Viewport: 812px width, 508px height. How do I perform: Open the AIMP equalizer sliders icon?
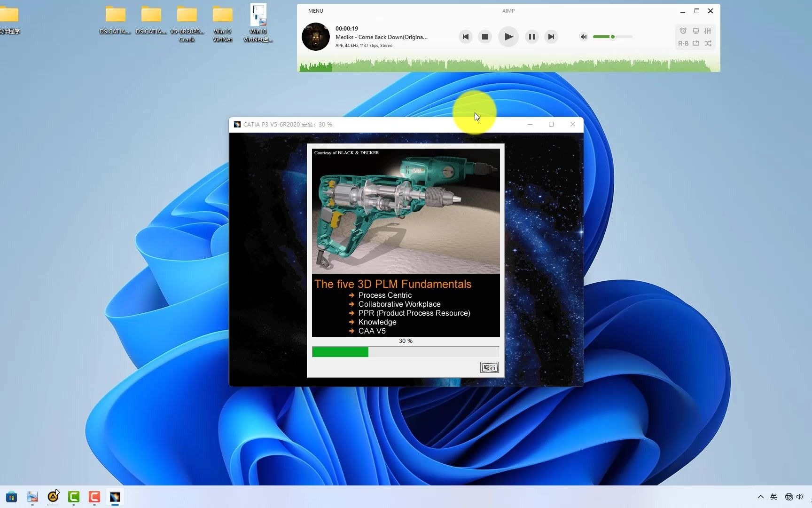[708, 31]
